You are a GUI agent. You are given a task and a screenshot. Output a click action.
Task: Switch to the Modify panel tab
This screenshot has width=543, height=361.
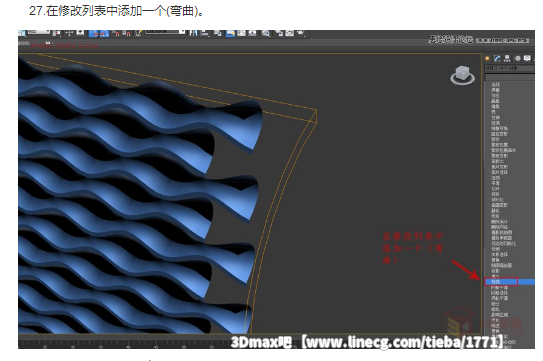497,58
